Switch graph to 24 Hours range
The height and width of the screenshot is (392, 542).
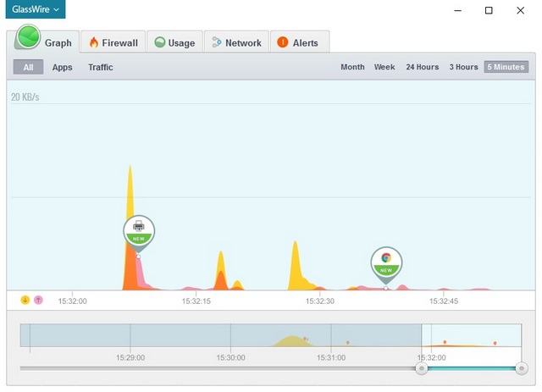point(422,67)
